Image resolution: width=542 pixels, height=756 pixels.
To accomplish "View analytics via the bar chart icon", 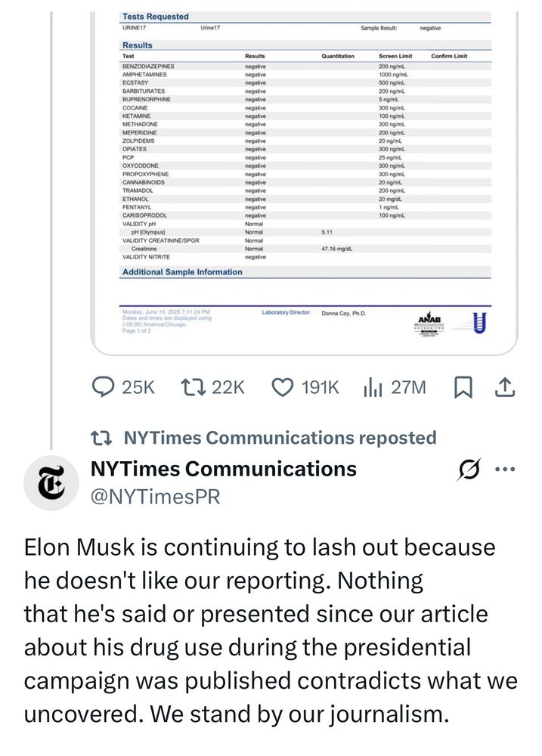I will click(x=373, y=387).
